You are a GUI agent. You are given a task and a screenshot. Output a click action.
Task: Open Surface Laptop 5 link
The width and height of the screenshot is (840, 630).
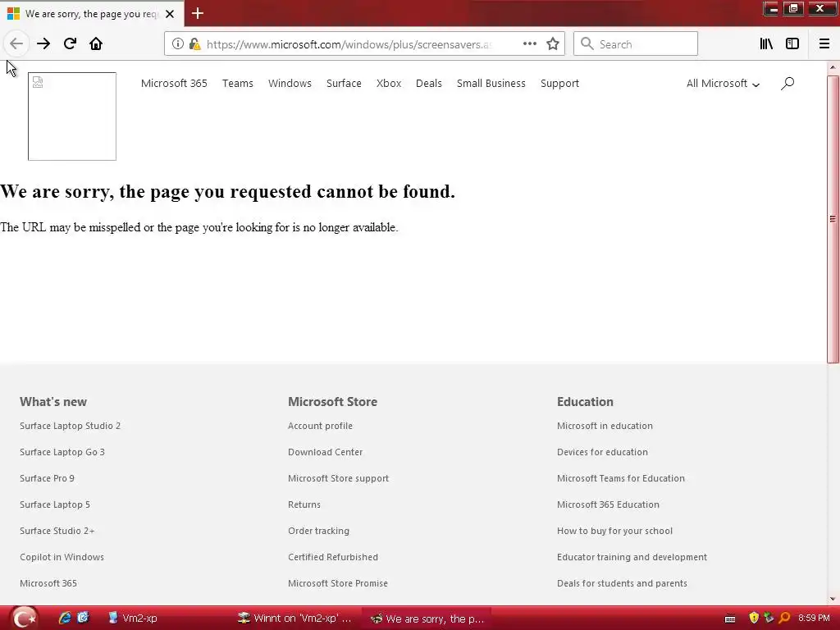(55, 504)
